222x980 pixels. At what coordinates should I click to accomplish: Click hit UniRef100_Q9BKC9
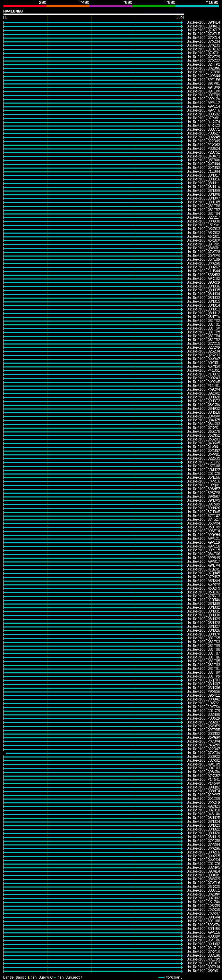click(203, 282)
